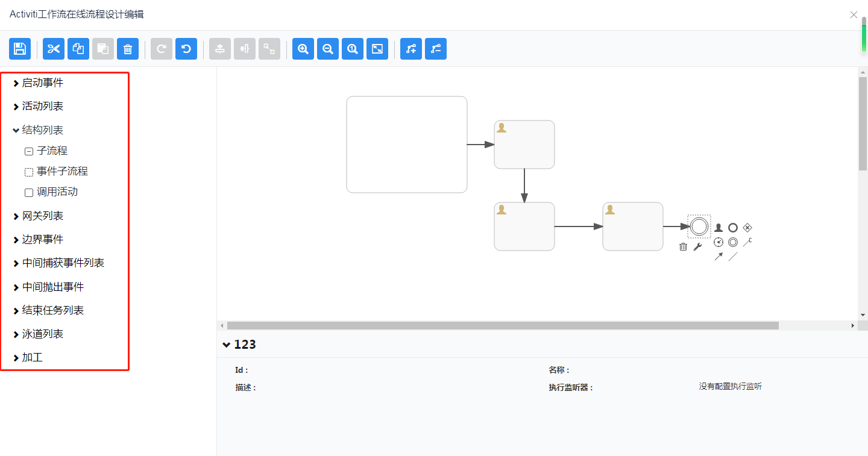The image size is (868, 456).
Task: Collapse the 结构列表 tree group
Action: pyautogui.click(x=16, y=130)
